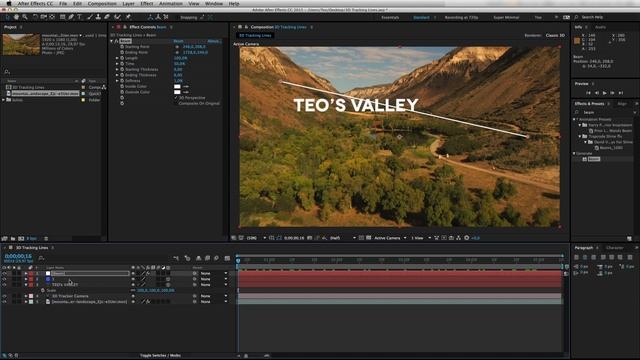
Task: Open the Layer menu
Action: (129, 4)
